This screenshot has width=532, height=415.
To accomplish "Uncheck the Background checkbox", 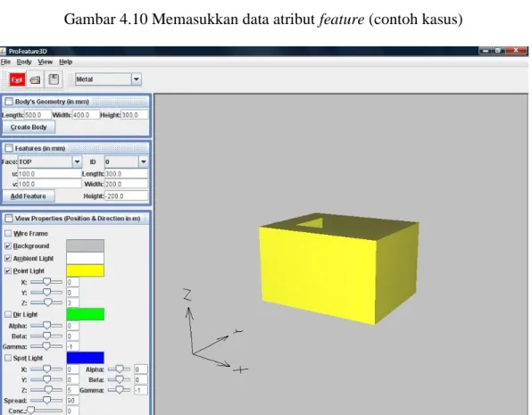I will pyautogui.click(x=8, y=245).
